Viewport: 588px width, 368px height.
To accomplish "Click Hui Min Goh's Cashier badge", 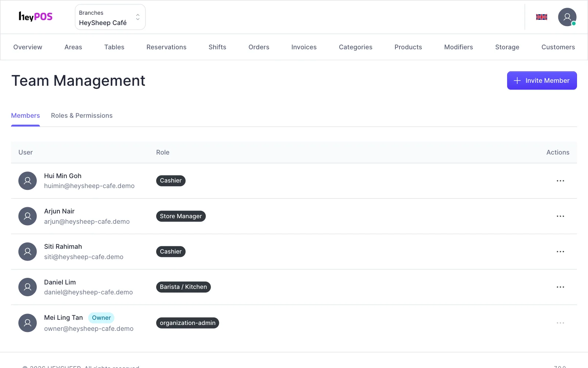I will (171, 181).
